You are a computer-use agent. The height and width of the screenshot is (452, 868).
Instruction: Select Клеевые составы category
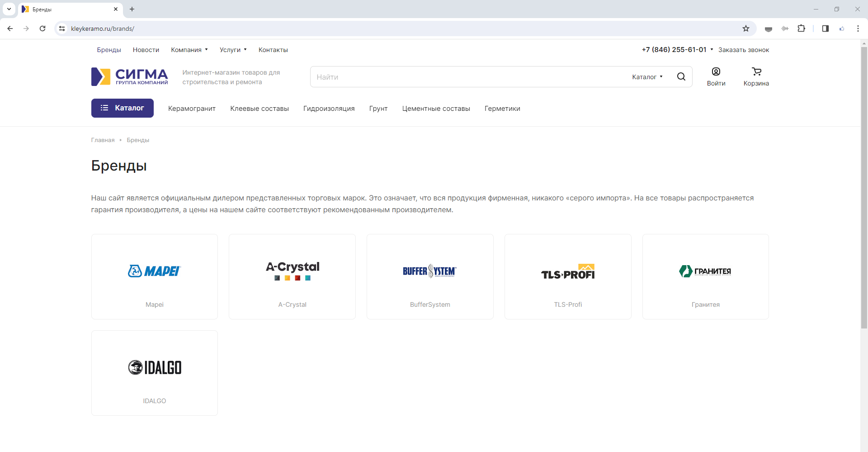(x=259, y=109)
